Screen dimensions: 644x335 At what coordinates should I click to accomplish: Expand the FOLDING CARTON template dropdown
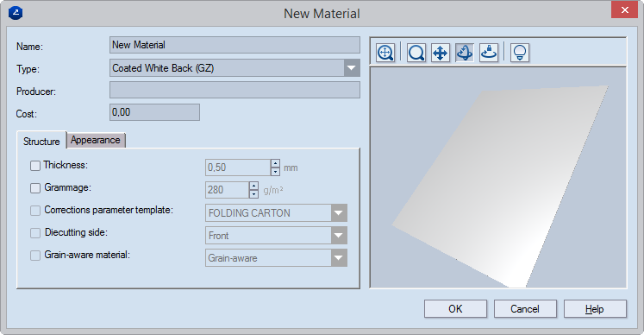point(339,213)
